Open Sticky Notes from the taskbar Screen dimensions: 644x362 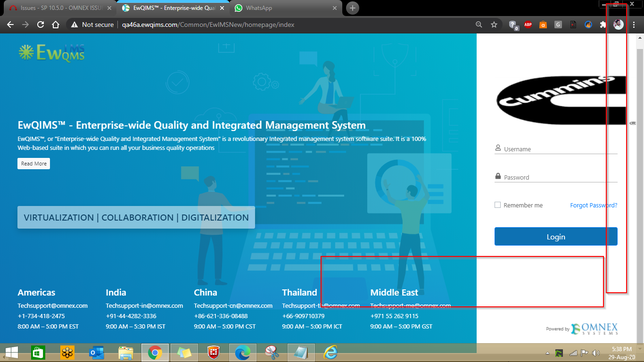point(184,352)
